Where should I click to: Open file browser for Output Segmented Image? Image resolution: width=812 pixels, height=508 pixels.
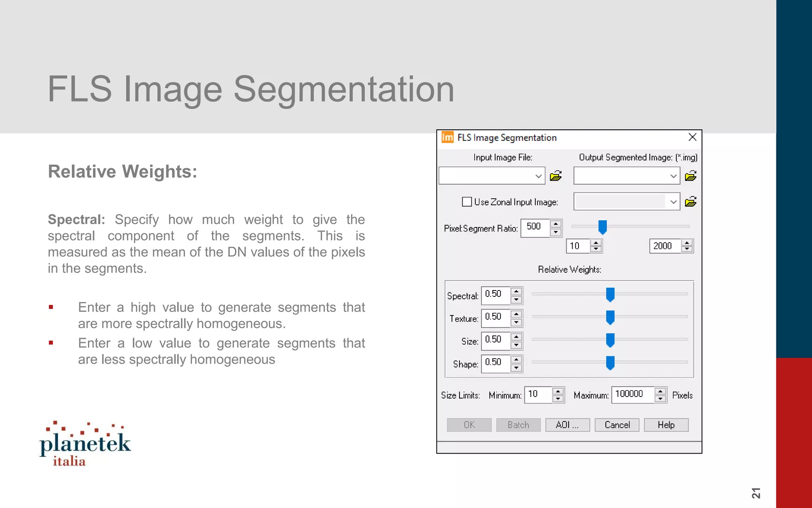click(690, 176)
